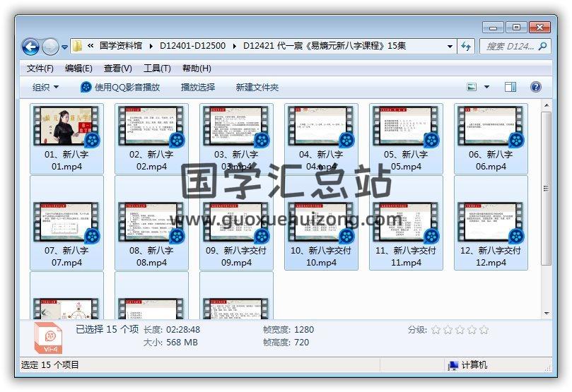Select video 01、新八字 01.mp4 thumbnail
This screenshot has height=392, width=572.
tap(66, 126)
